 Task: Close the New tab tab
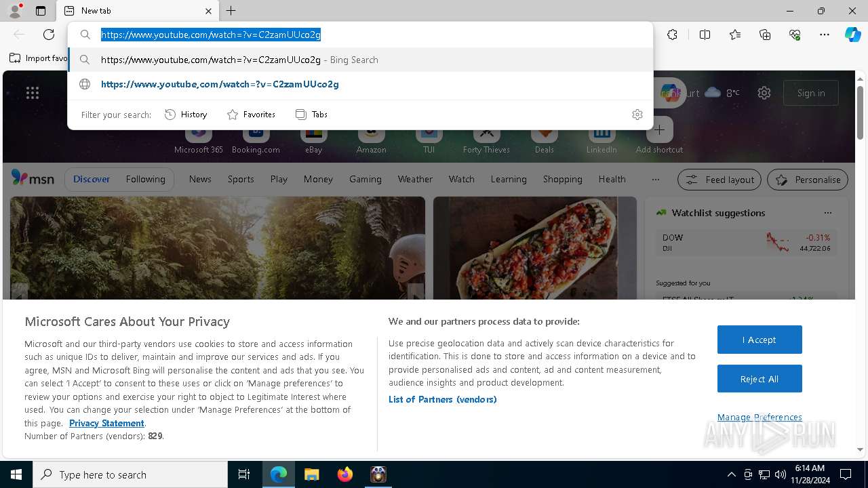tap(208, 11)
